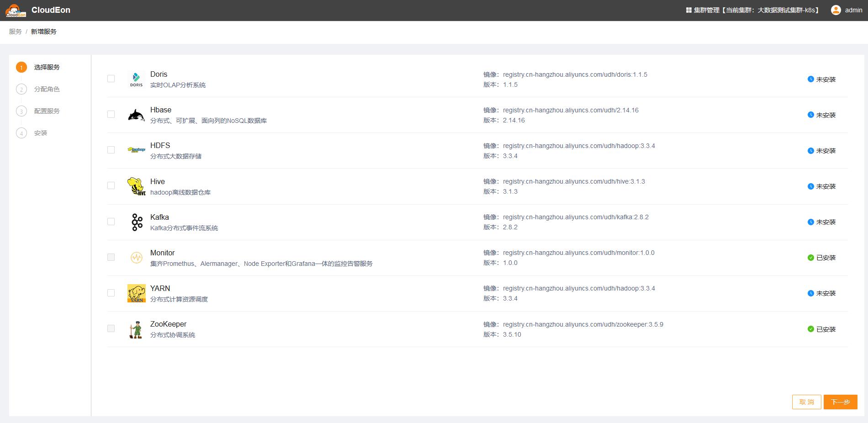
Task: Click the Doris service name
Action: coord(159,74)
